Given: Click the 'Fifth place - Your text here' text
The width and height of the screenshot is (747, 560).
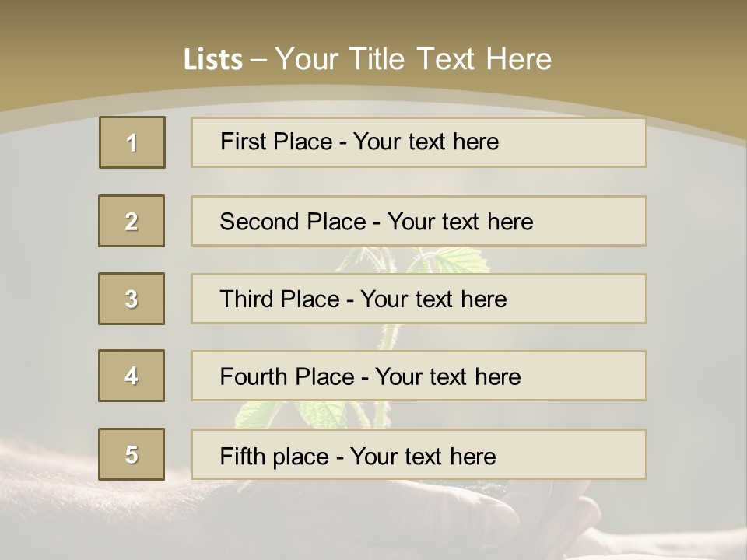Looking at the screenshot, I should click(357, 456).
